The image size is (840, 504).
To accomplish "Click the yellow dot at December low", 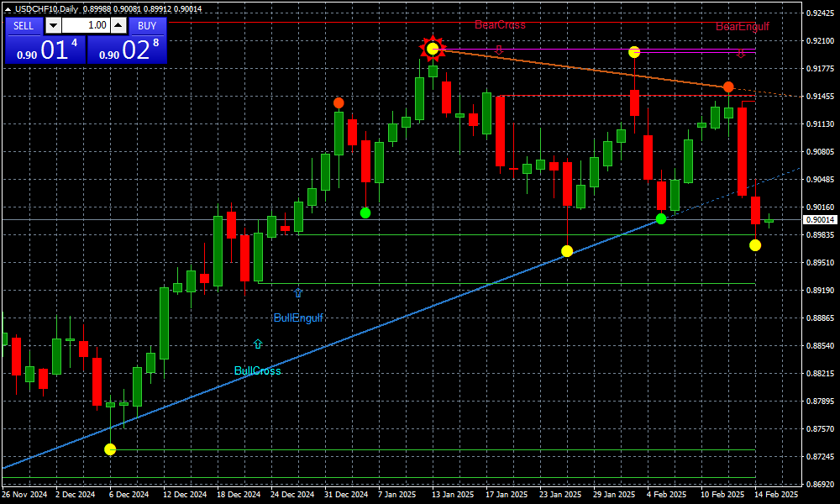I will pyautogui.click(x=110, y=449).
